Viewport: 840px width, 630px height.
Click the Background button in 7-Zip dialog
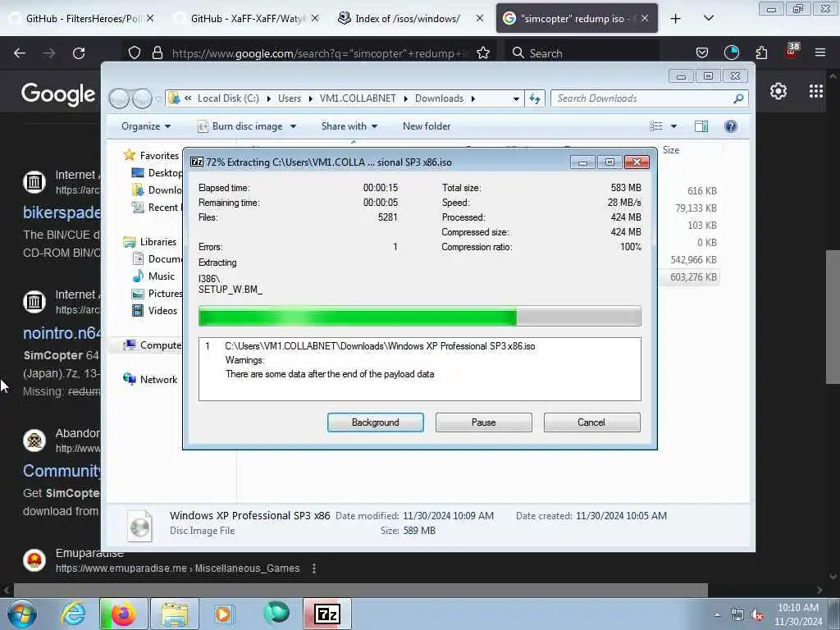coord(375,422)
